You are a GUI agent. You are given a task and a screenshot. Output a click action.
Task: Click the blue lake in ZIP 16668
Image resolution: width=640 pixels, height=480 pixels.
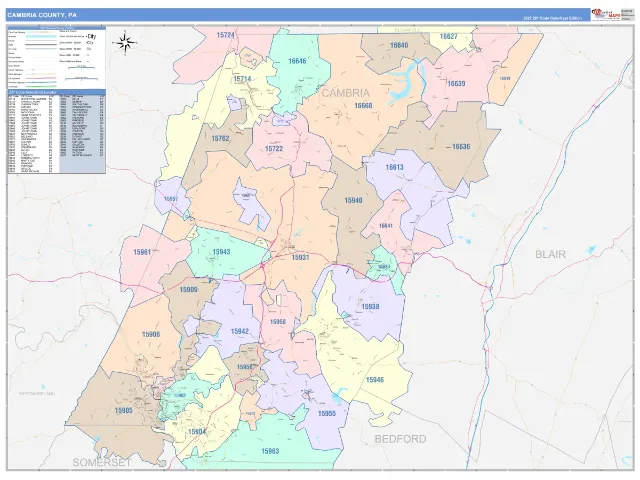coord(405,82)
